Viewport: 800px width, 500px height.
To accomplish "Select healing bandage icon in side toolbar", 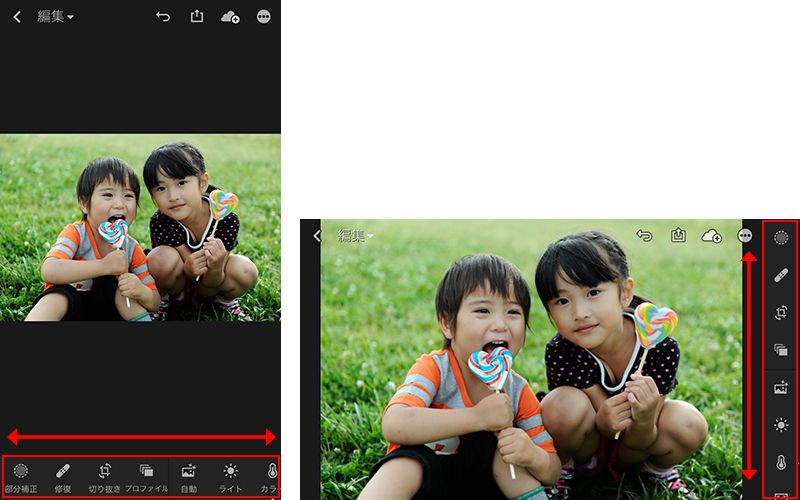I will 781,276.
